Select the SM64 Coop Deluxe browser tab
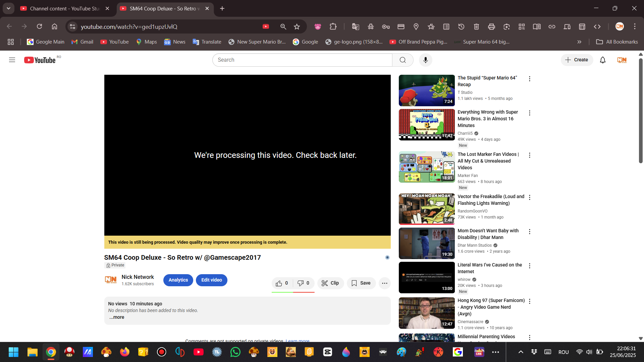The image size is (644, 362). (x=164, y=8)
